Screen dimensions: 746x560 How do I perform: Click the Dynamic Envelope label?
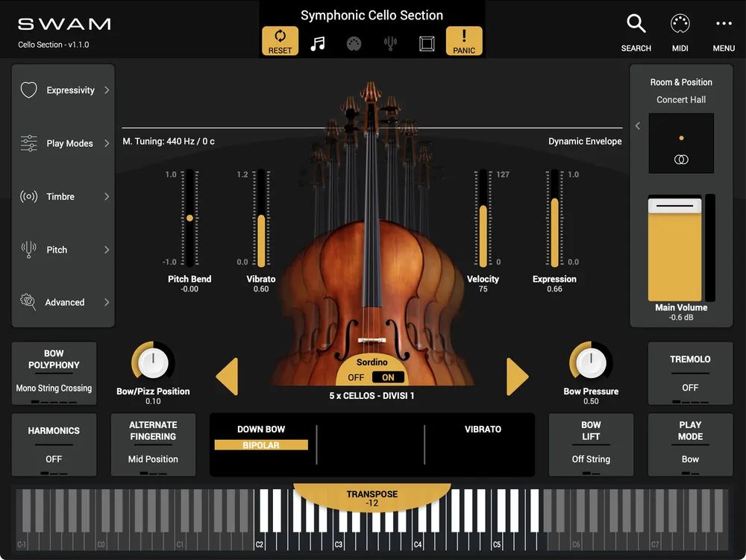pyautogui.click(x=585, y=141)
